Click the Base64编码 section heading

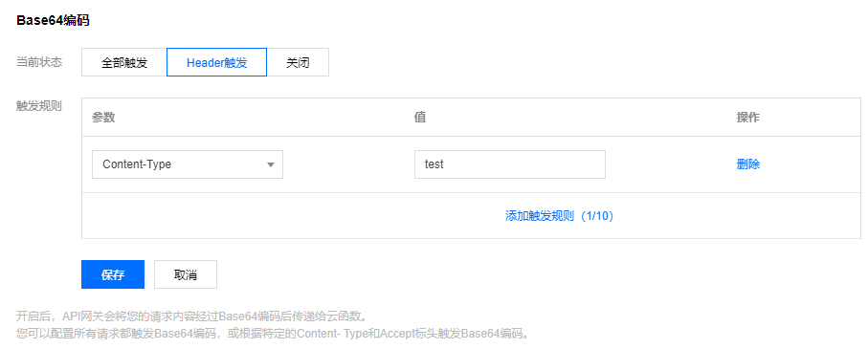pos(54,20)
